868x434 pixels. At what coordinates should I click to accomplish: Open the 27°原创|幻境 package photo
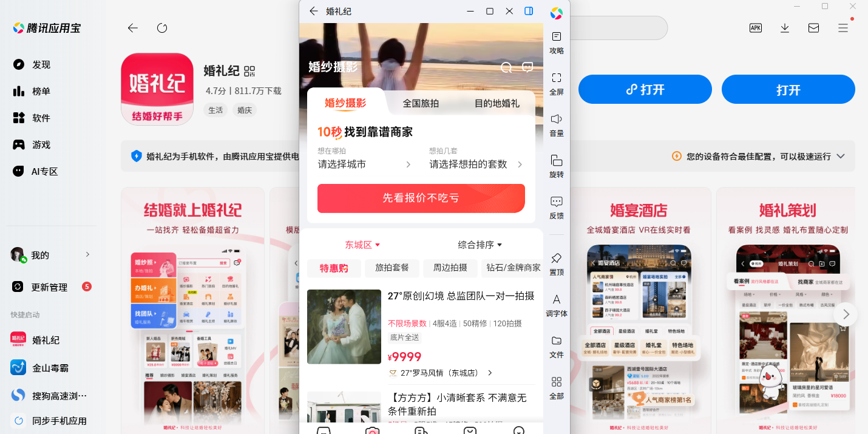click(x=344, y=327)
